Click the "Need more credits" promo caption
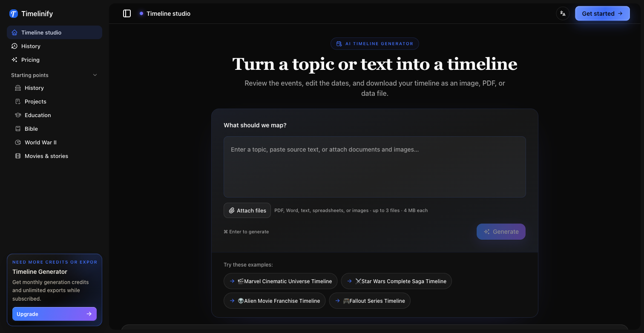 [55, 262]
